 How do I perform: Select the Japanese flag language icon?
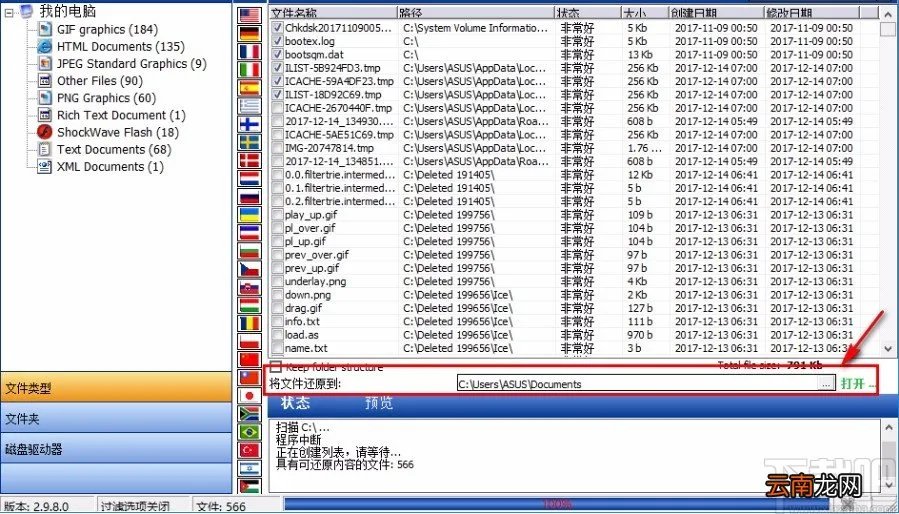click(250, 396)
